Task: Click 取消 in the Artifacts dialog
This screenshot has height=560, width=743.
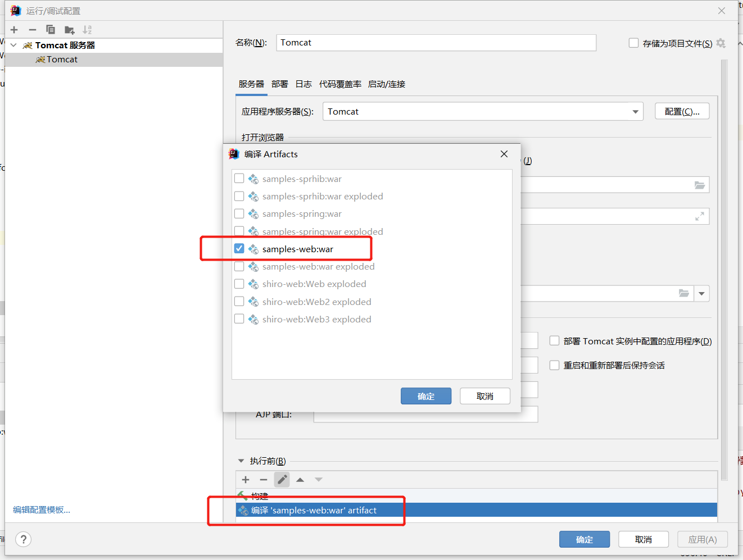Action: (485, 396)
